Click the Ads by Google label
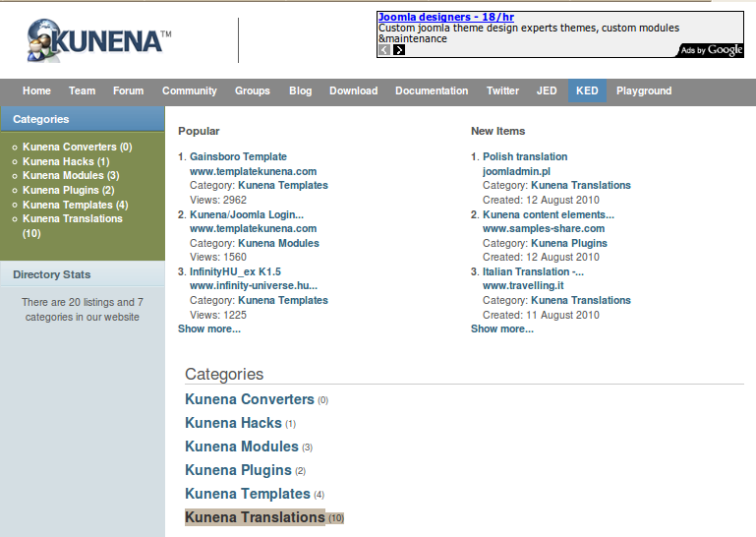This screenshot has width=756, height=537. [711, 50]
